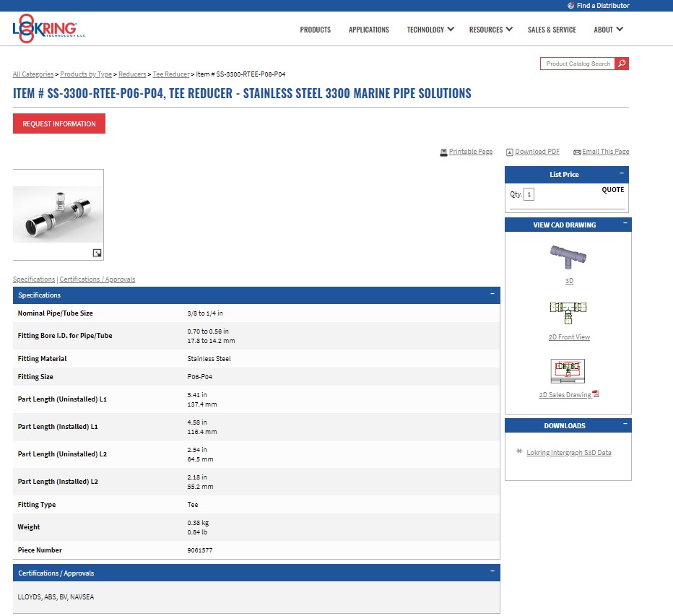This screenshot has height=616, width=673.
Task: Download Lokring Intergraph S3D Data
Action: coord(569,453)
